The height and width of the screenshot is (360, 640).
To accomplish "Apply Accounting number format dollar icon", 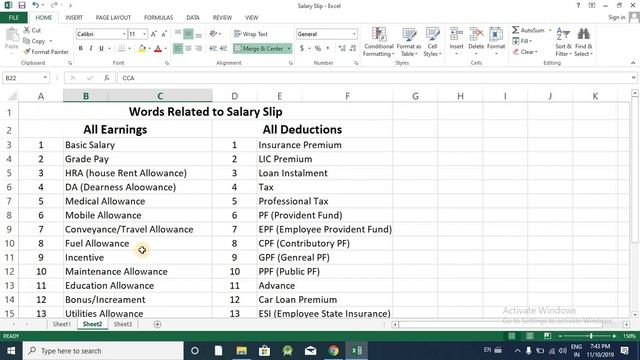I will (x=302, y=49).
